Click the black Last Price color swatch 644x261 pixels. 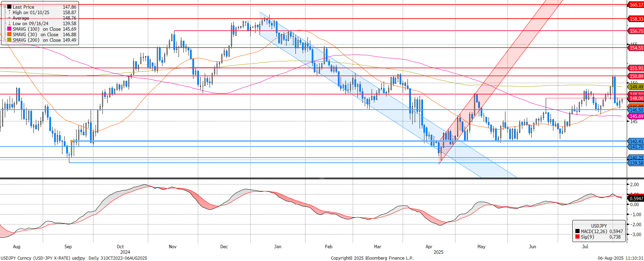tap(9, 7)
